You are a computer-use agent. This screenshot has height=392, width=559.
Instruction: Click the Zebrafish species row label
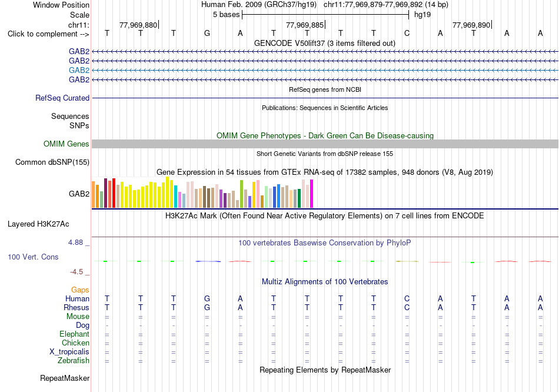tap(74, 361)
